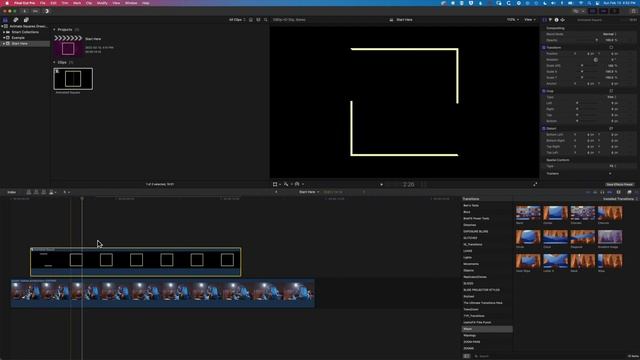Image resolution: width=640 pixels, height=360 pixels.
Task: Open the Blend Mode Normal dropdown
Action: pos(610,34)
